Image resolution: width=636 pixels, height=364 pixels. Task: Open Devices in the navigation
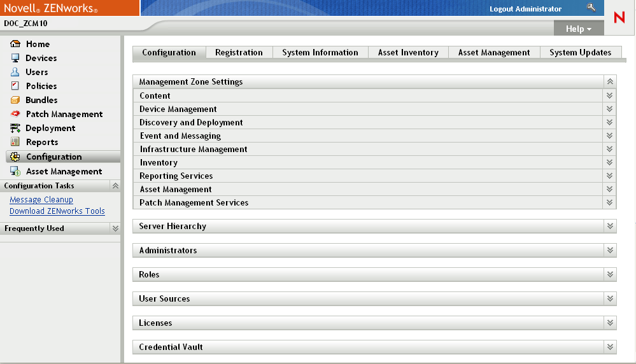coord(41,58)
